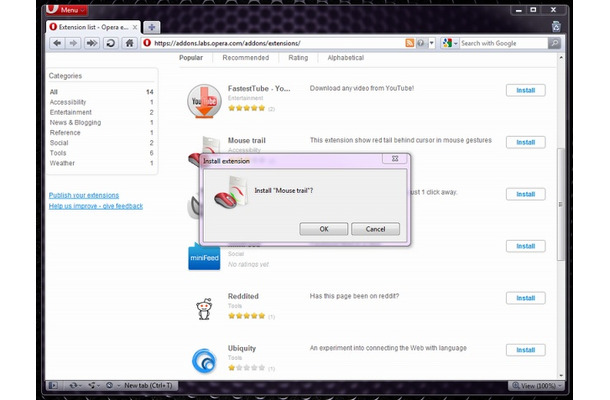610x400 pixels.
Task: Click the miniFeed extension icon
Action: click(x=204, y=256)
